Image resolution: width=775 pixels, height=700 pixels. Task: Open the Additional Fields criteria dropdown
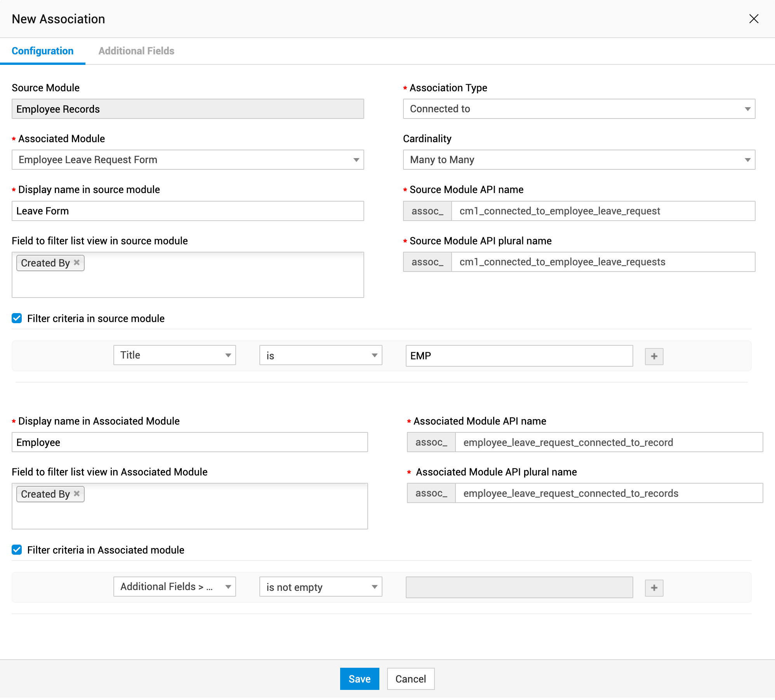point(174,587)
